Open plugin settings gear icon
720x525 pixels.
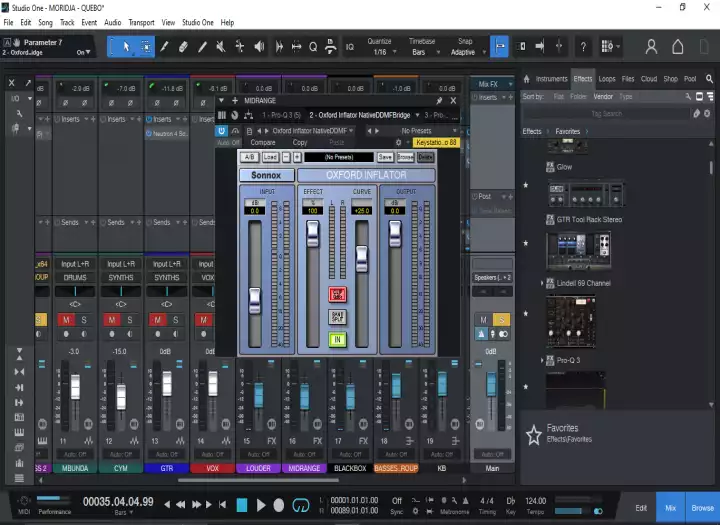click(x=399, y=142)
